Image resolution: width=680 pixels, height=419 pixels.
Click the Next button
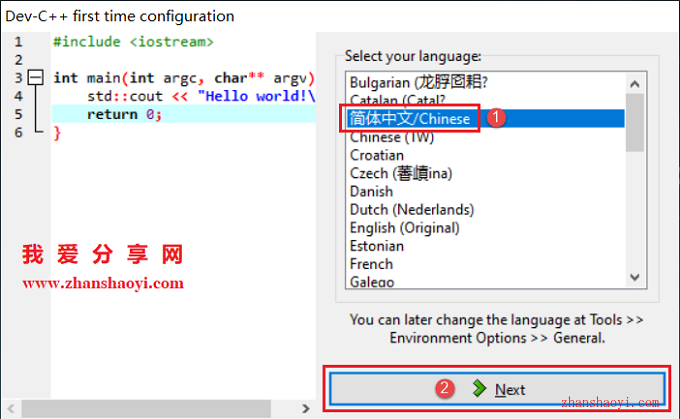point(497,389)
